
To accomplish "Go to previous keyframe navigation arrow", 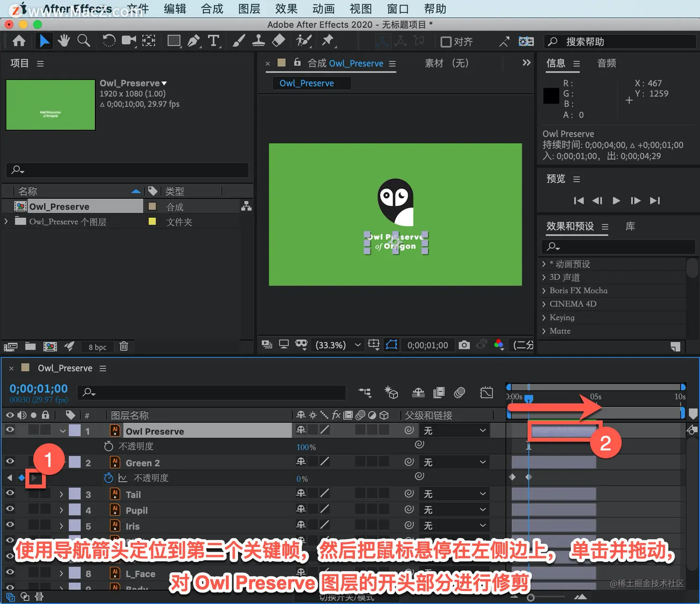I will click(x=10, y=478).
